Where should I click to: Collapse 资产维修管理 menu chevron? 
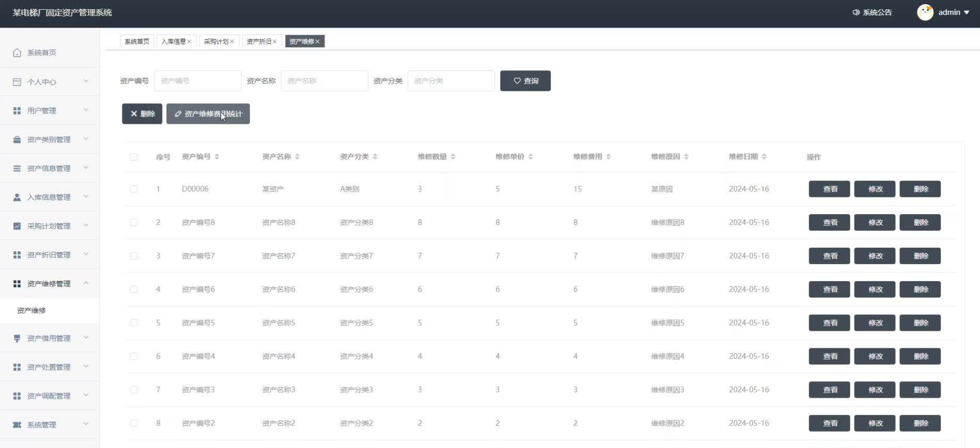click(86, 283)
